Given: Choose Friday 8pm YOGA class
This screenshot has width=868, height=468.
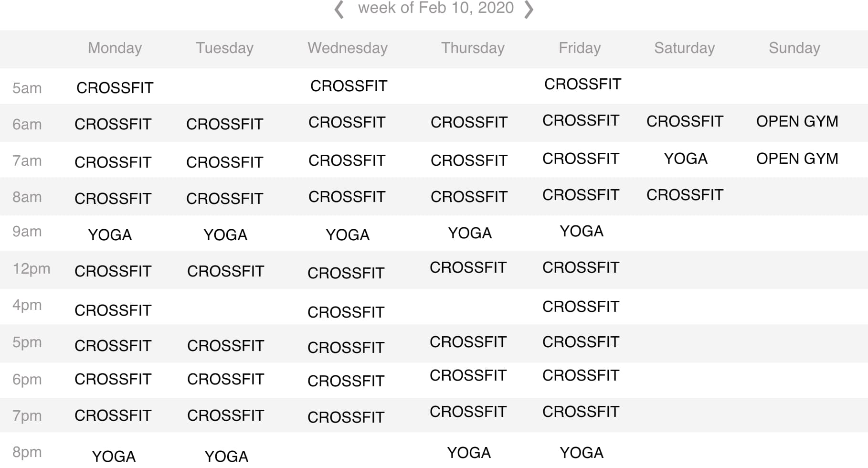Looking at the screenshot, I should [581, 453].
